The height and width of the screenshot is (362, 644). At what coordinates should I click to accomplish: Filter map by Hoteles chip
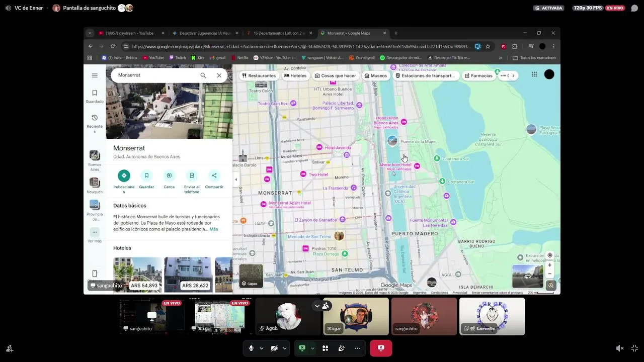tap(295, 76)
